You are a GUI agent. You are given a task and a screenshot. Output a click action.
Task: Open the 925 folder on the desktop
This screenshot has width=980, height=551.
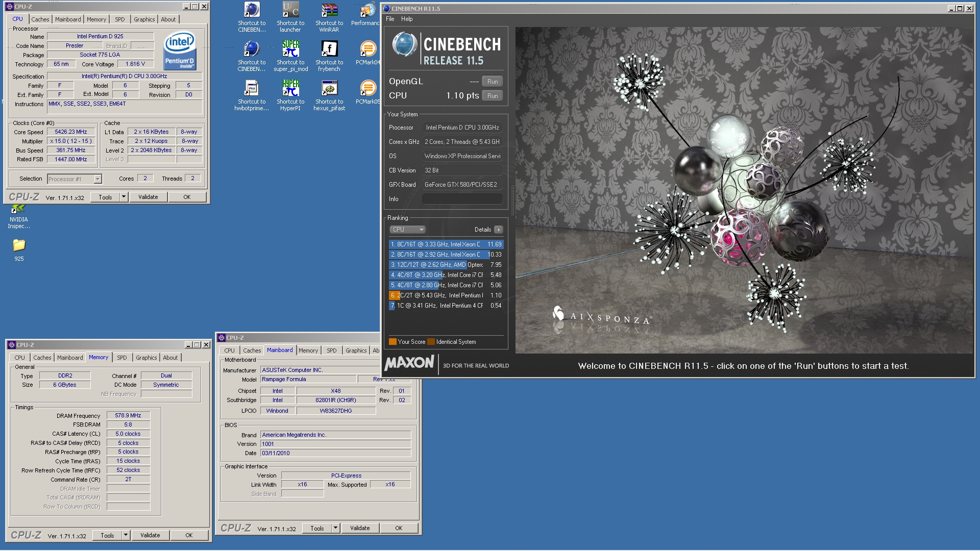pyautogui.click(x=19, y=250)
